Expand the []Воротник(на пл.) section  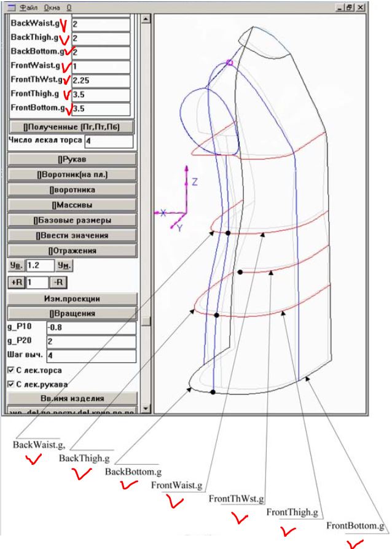pos(72,174)
